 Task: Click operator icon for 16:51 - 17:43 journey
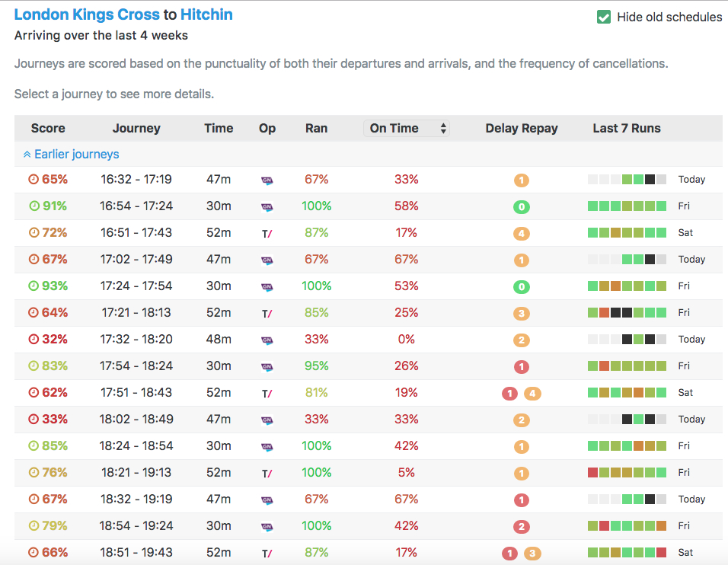(x=267, y=233)
